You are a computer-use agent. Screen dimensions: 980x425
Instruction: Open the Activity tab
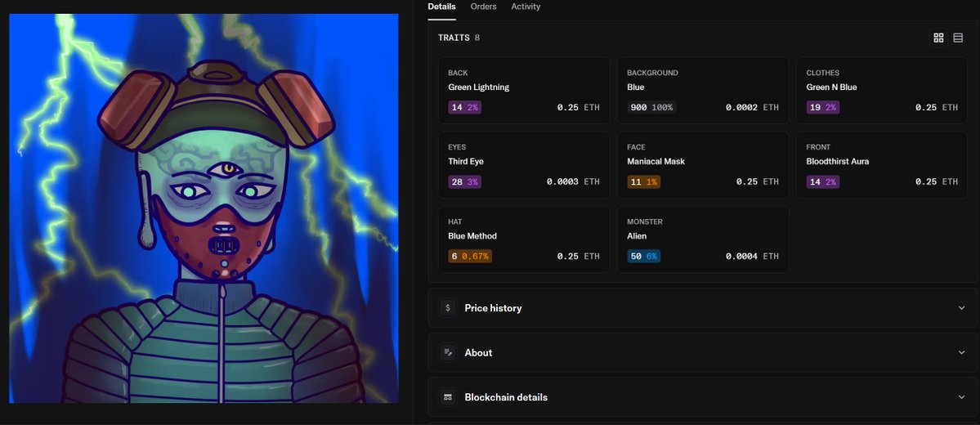coord(526,7)
